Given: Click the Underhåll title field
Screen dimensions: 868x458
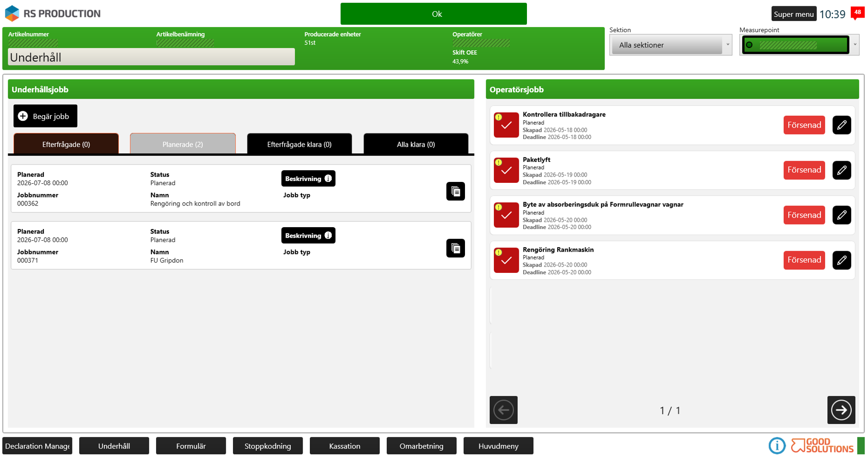Looking at the screenshot, I should pos(151,57).
